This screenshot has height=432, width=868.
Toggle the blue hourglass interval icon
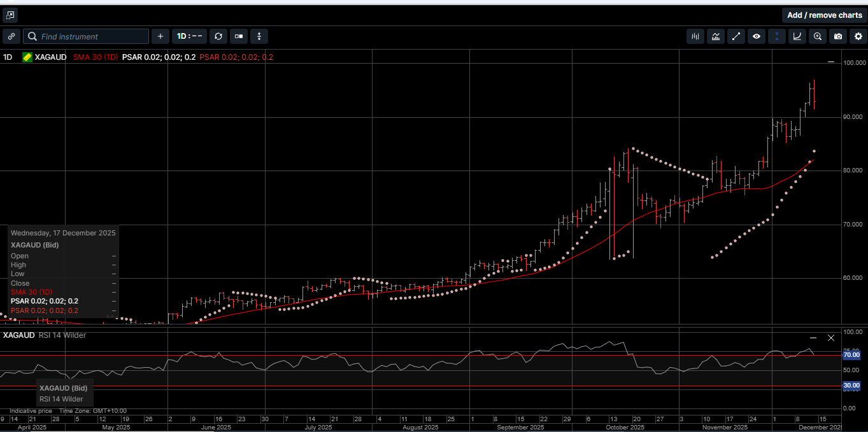[x=776, y=36]
